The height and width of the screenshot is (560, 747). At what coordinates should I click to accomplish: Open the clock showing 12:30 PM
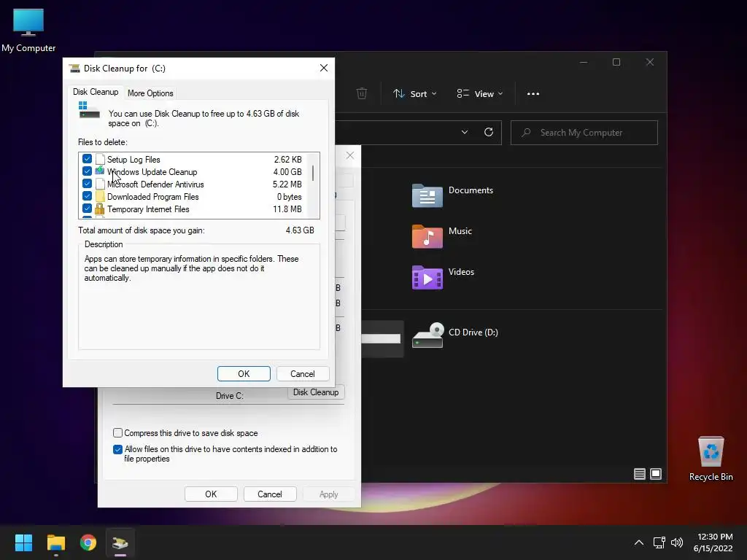click(713, 542)
